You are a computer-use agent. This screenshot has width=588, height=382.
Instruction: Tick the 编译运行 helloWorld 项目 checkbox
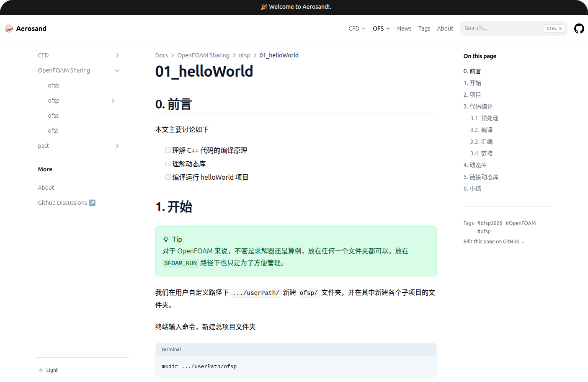click(x=168, y=177)
